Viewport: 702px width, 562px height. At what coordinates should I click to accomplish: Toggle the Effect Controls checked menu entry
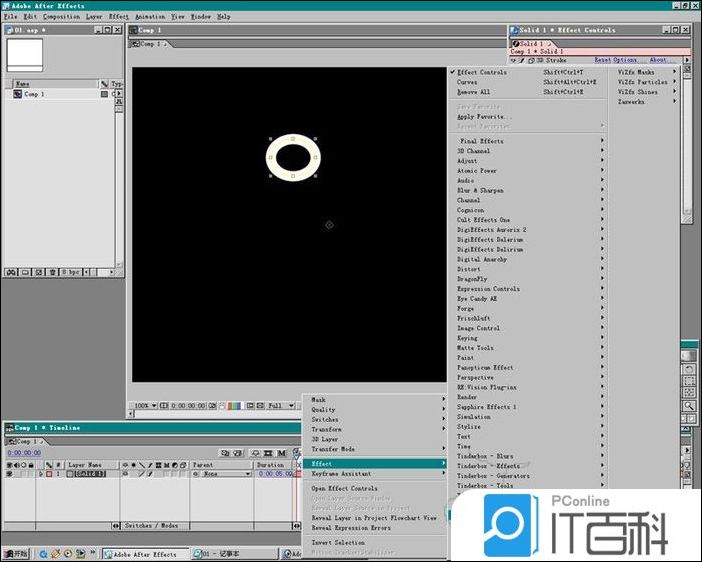click(482, 72)
